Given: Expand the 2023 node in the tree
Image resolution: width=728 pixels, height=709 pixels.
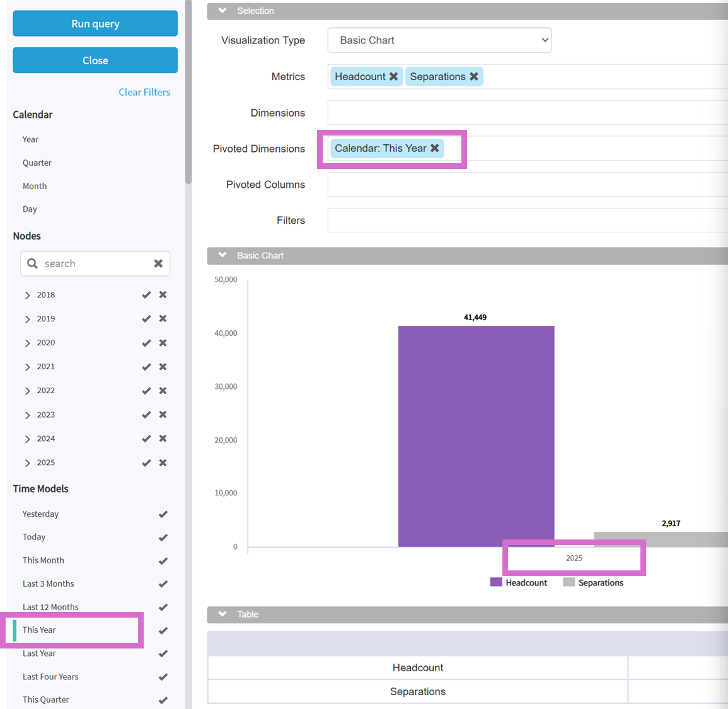Looking at the screenshot, I should pos(27,415).
